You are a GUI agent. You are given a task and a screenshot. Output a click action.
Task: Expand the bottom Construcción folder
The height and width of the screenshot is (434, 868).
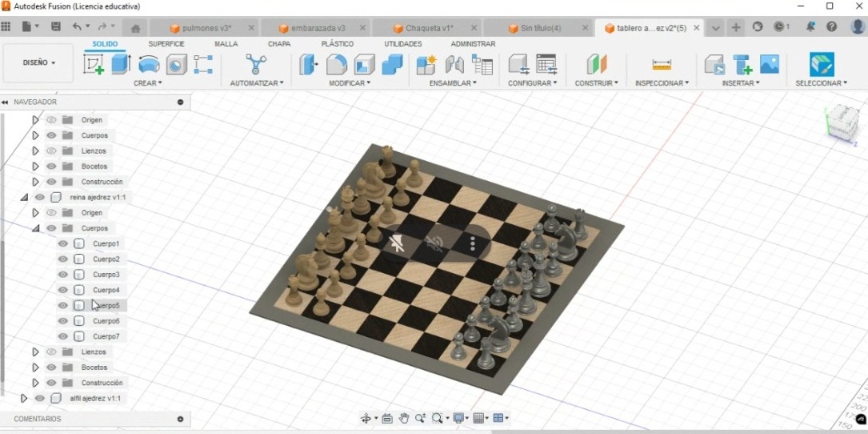(x=35, y=383)
